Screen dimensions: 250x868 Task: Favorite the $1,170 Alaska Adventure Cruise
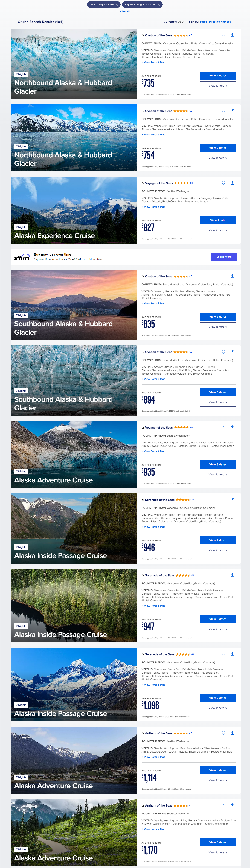223,805
